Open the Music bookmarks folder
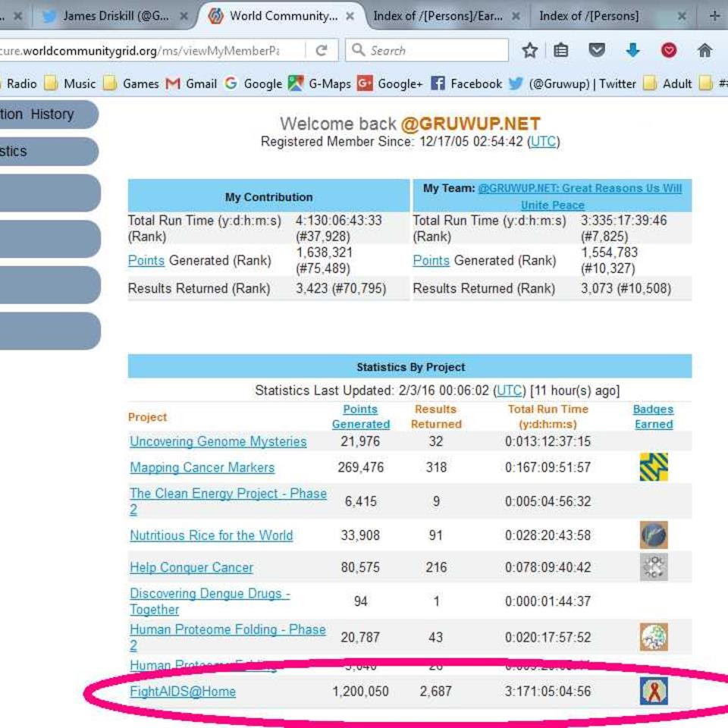Screen dimensions: 728x728 [70, 83]
